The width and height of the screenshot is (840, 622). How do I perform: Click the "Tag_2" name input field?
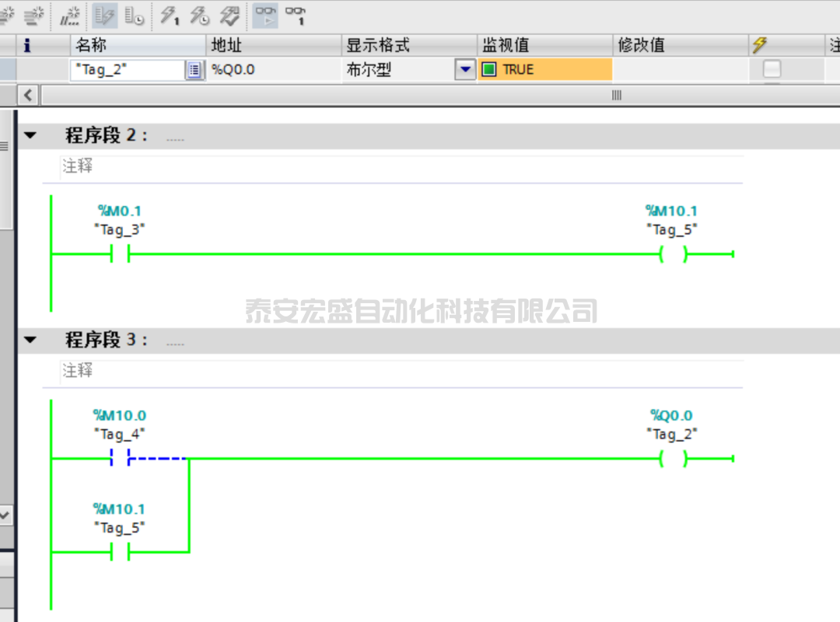coord(127,70)
